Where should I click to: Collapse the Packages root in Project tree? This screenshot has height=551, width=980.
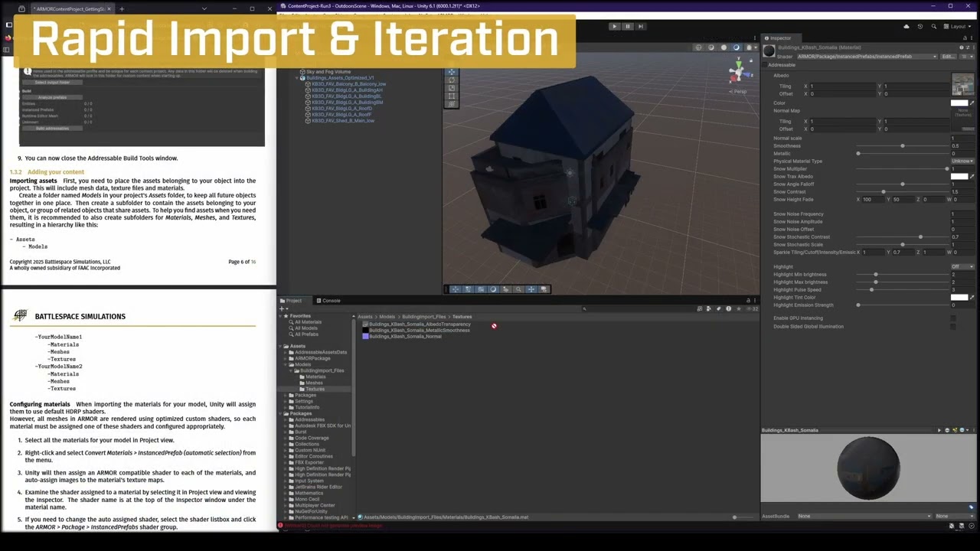(281, 413)
